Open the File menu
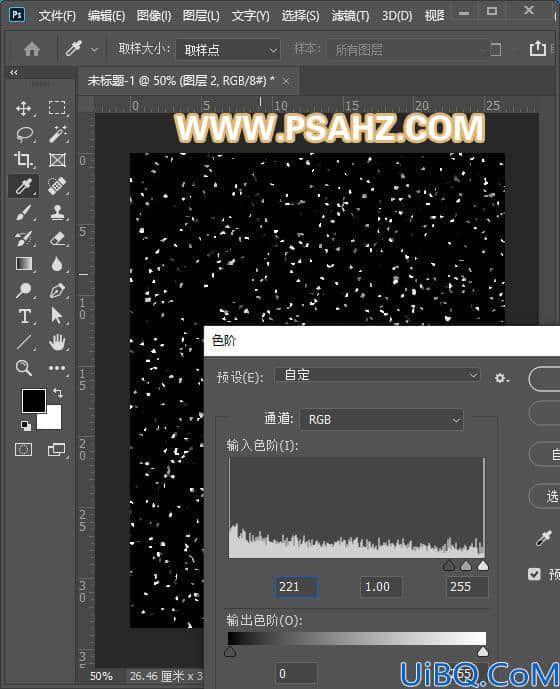The image size is (560, 689). [57, 16]
